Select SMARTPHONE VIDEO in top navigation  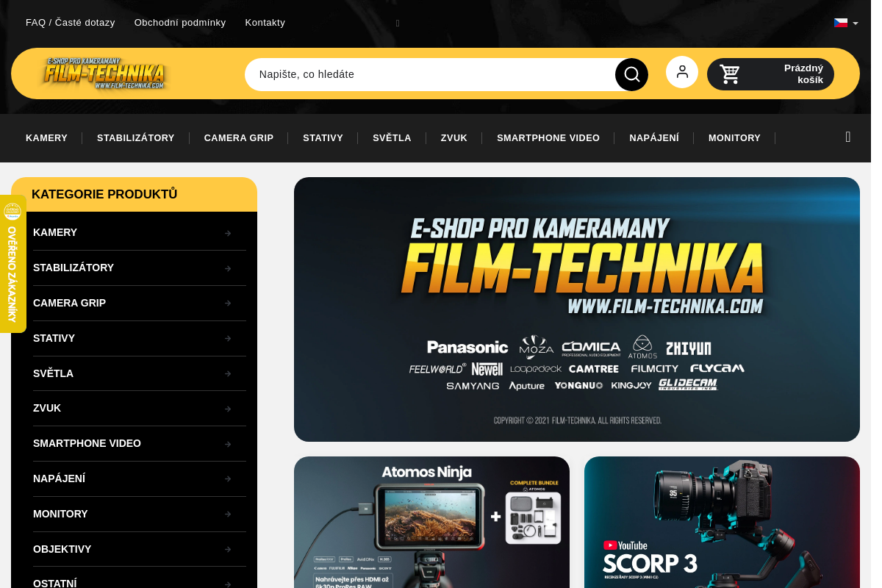[x=548, y=137]
